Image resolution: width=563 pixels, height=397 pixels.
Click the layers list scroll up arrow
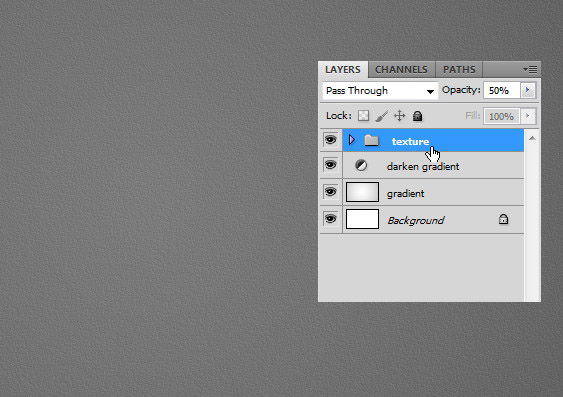click(x=532, y=139)
